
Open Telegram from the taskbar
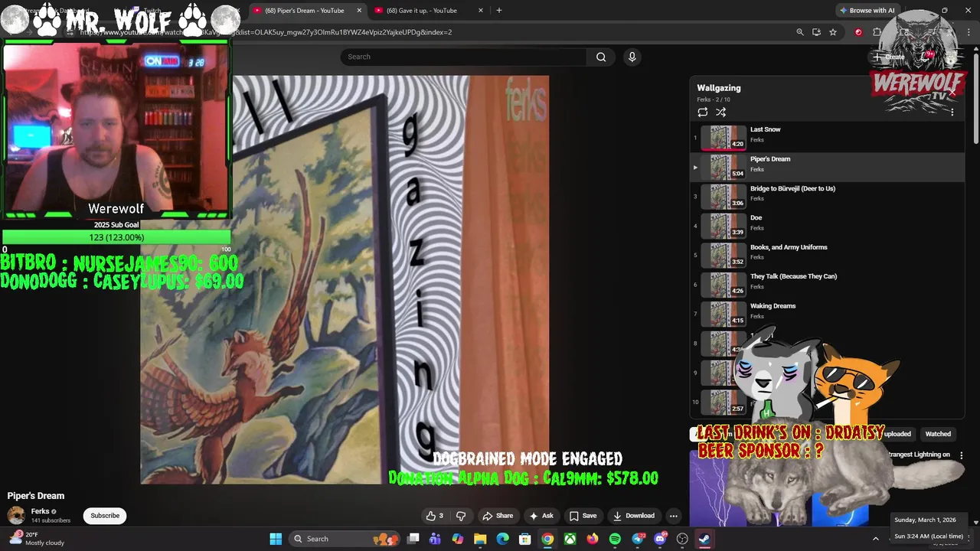click(x=638, y=539)
